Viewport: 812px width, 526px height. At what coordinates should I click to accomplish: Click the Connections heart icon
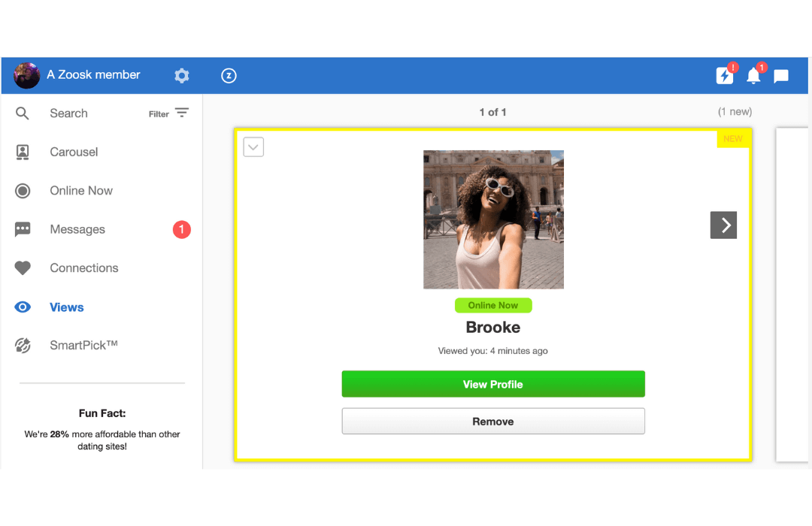click(23, 268)
